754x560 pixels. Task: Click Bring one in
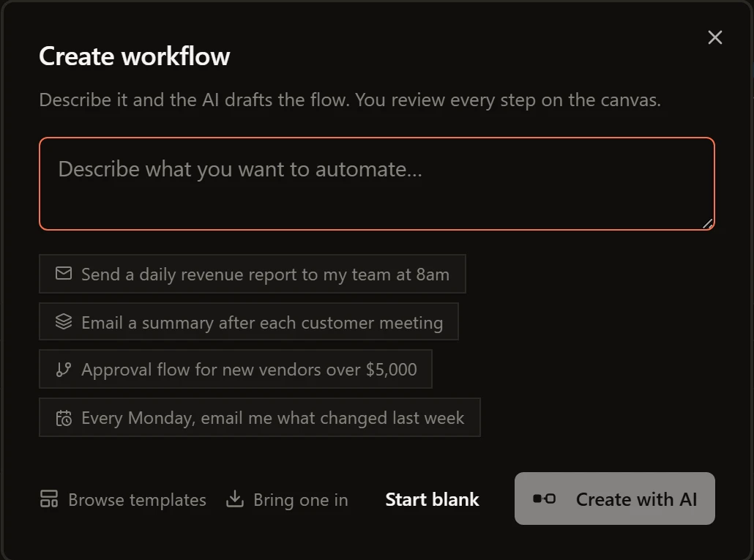[x=287, y=499]
